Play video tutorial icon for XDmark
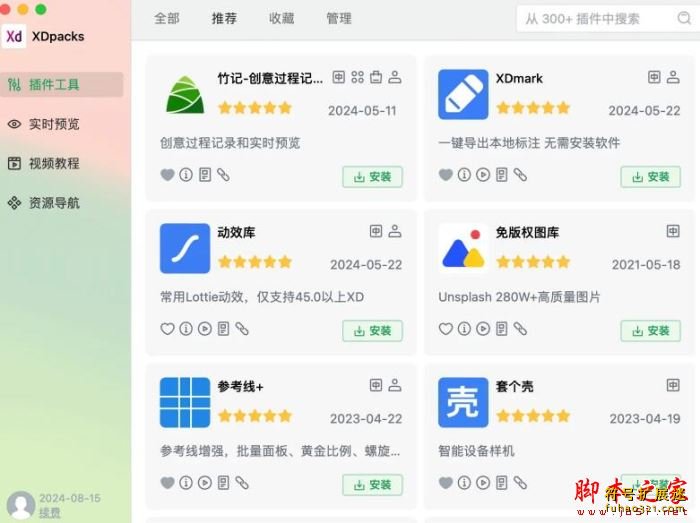 [483, 174]
